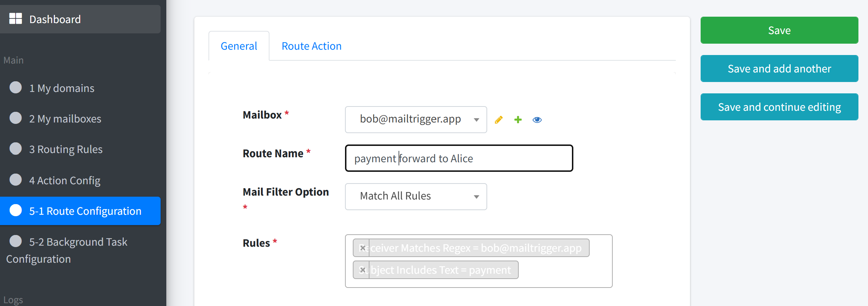Focus the Route Name text field
868x306 pixels.
pos(459,158)
